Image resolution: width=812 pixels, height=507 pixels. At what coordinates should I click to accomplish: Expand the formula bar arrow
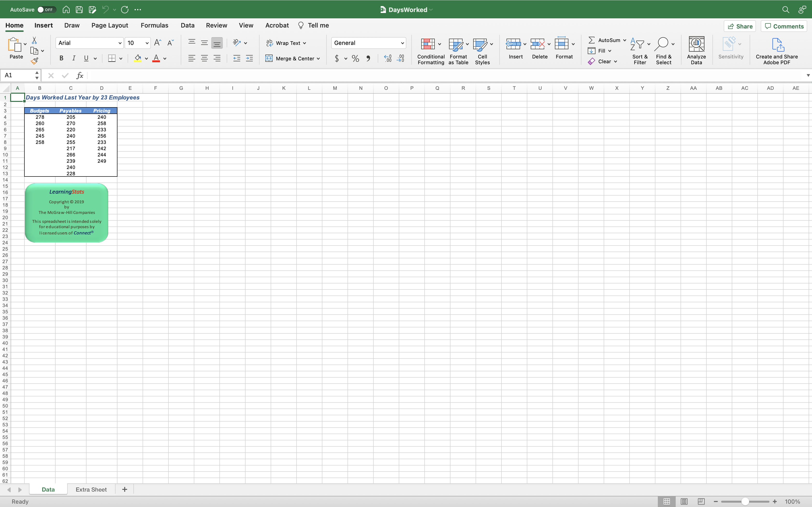point(808,75)
